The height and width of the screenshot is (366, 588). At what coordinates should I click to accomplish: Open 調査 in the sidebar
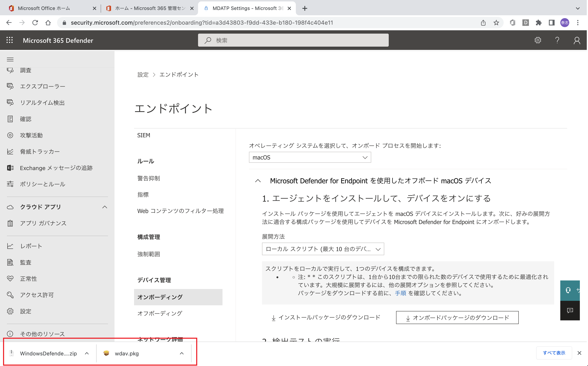click(26, 70)
